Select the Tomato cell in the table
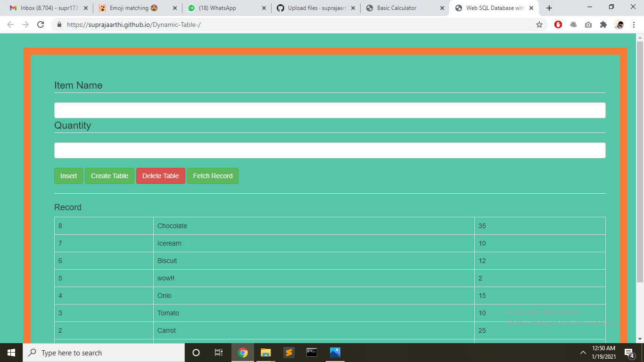644x362 pixels. 314,313
